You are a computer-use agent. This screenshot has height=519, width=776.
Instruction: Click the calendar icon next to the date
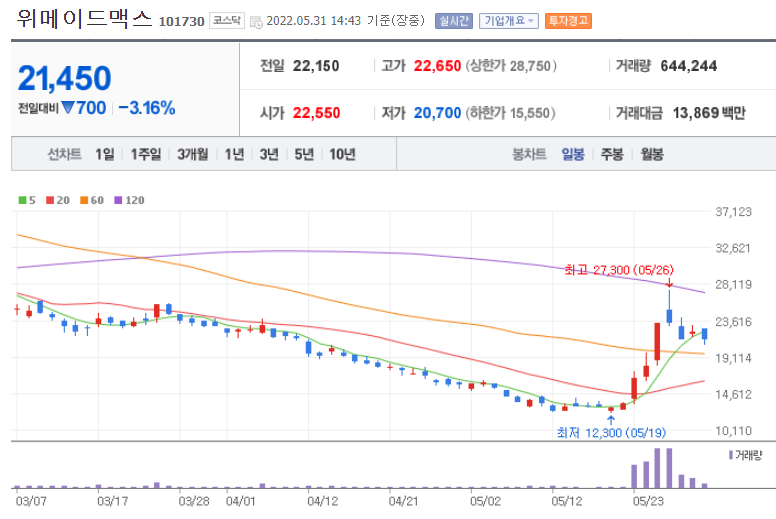pos(256,22)
